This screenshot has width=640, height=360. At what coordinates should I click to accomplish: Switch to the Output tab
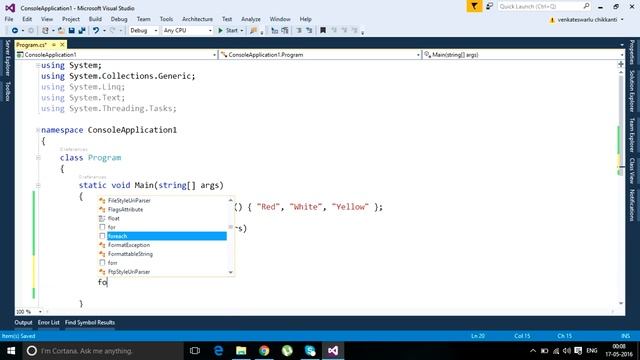tap(23, 322)
